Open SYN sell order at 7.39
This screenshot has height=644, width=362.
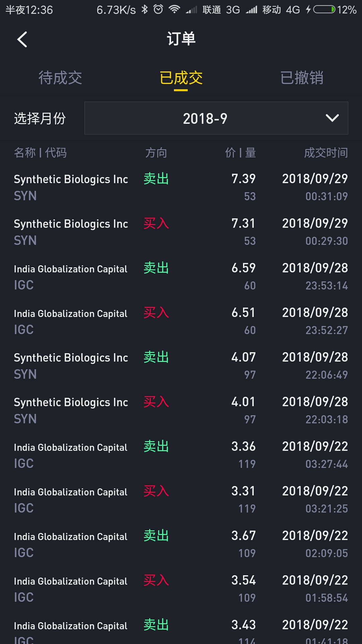pos(181,187)
